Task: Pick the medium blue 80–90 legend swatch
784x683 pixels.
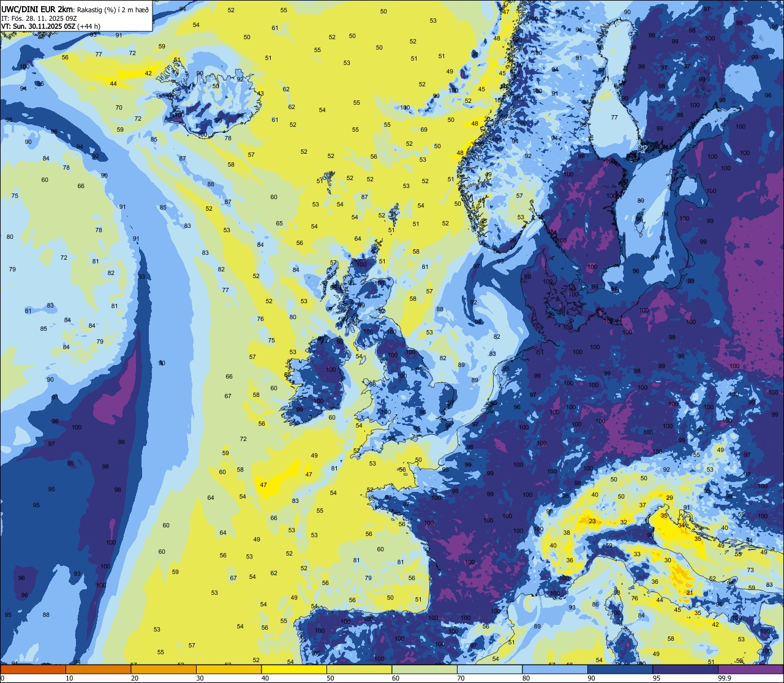Action: point(555,670)
